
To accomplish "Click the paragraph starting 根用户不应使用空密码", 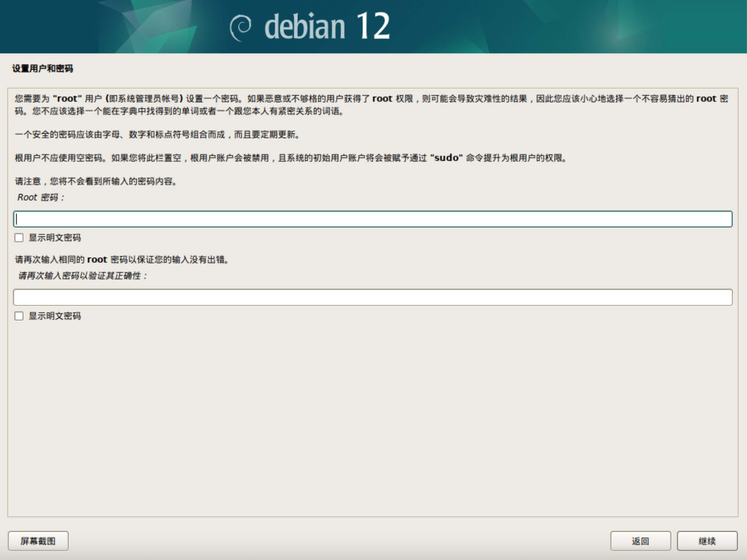I will point(291,158).
